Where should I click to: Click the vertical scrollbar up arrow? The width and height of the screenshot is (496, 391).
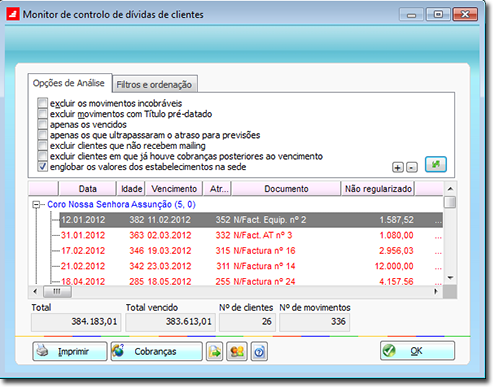450,189
